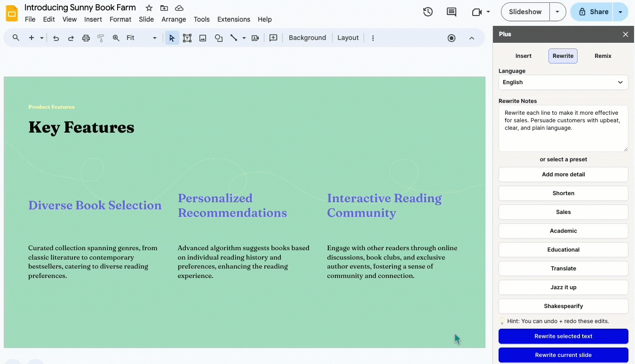This screenshot has height=364, width=635.
Task: Open the Insert menu
Action: pyautogui.click(x=93, y=19)
